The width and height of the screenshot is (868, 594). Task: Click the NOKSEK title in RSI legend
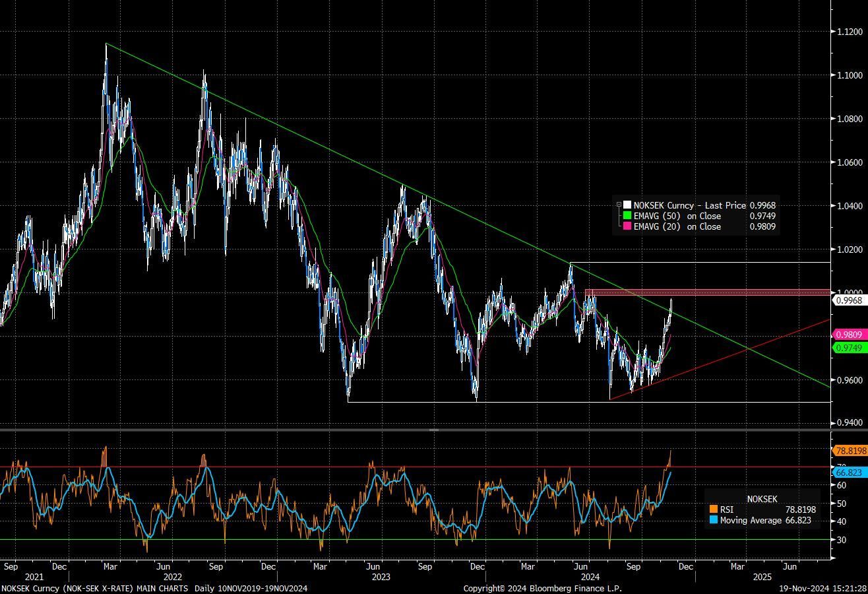click(x=762, y=499)
